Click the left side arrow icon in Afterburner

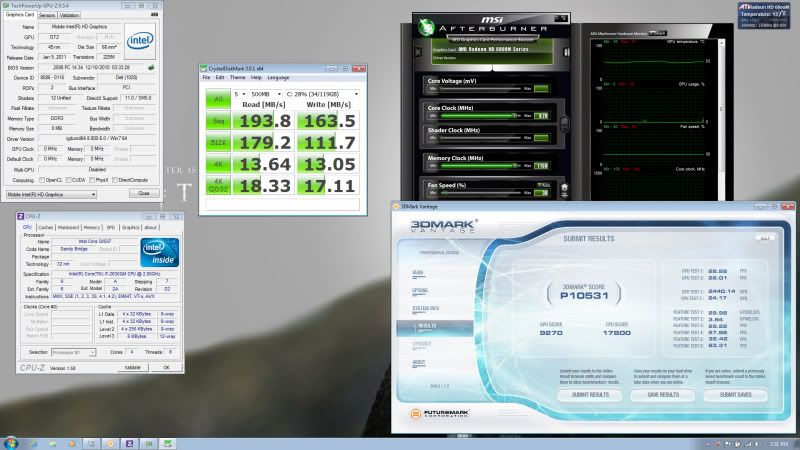pos(418,52)
